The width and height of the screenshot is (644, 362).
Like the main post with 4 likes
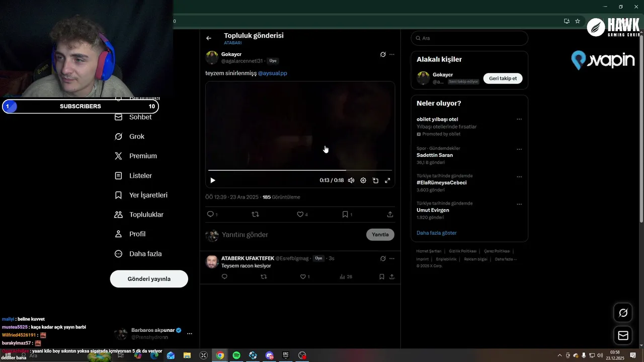(x=300, y=214)
